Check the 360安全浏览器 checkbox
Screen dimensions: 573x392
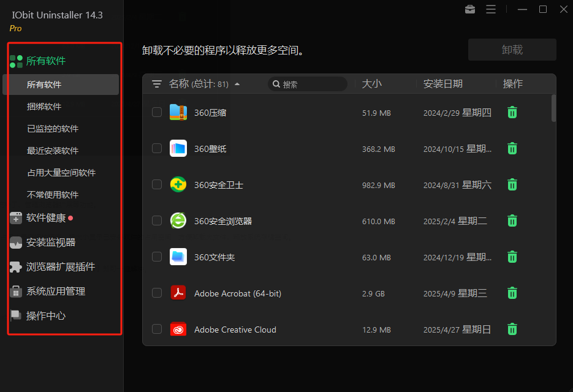[157, 221]
